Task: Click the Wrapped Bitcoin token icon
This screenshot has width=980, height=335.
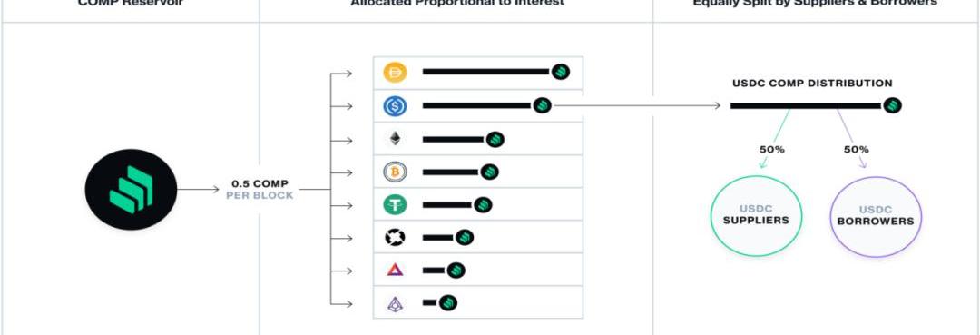Action: 395,172
